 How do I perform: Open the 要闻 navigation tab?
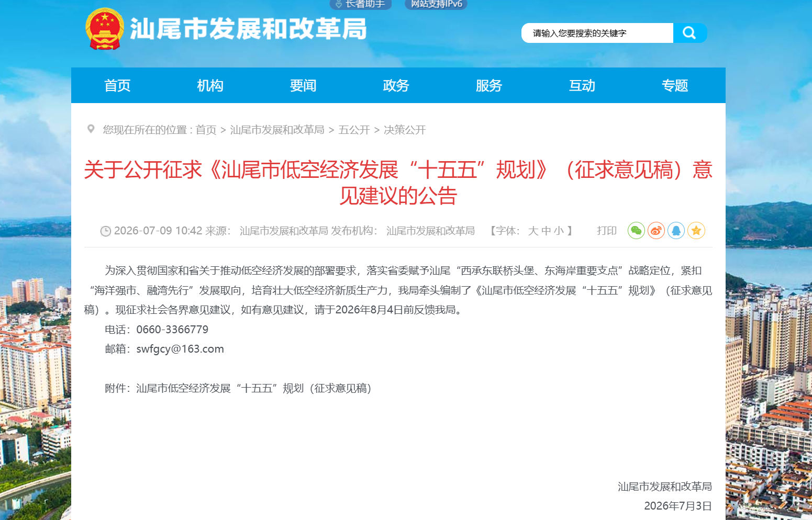pos(303,85)
